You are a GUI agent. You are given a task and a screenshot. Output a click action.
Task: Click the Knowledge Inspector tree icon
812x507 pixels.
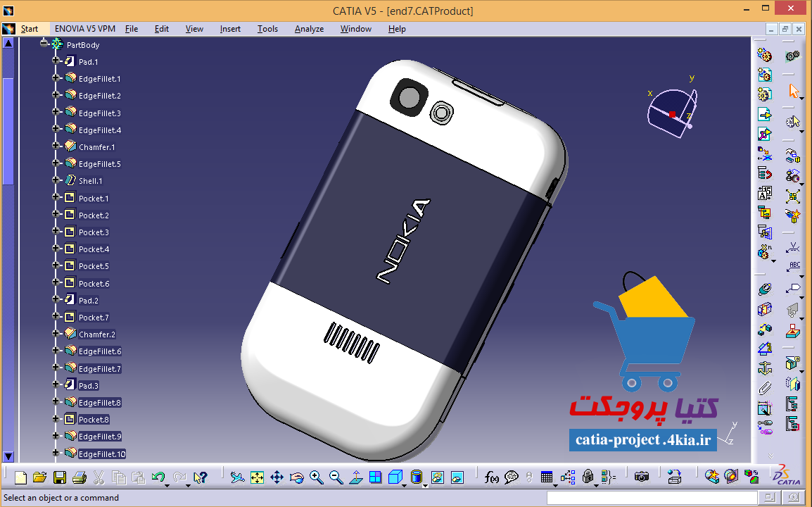[x=568, y=477]
